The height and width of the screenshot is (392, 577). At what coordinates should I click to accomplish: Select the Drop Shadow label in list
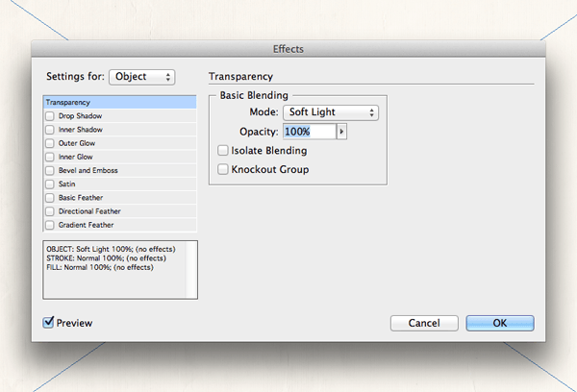80,116
